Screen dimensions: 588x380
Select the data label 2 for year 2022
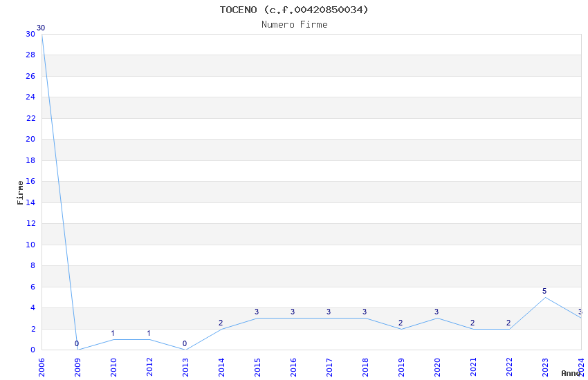(x=508, y=323)
